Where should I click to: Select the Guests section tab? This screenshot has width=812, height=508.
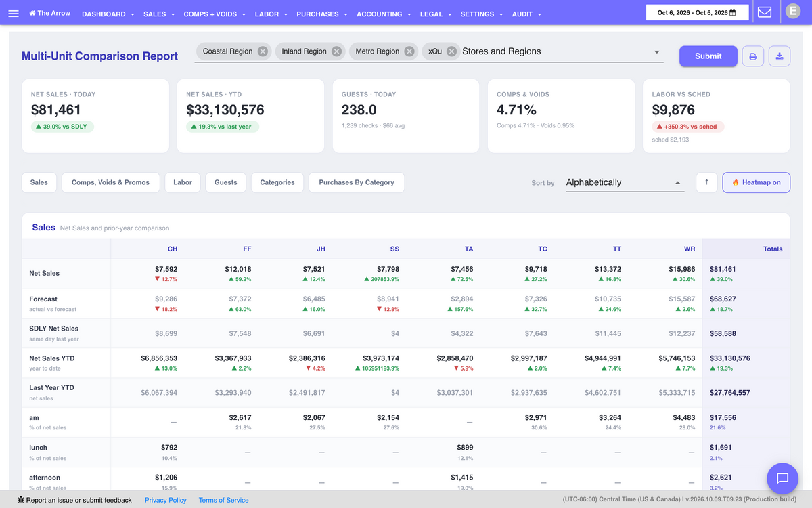pyautogui.click(x=226, y=182)
